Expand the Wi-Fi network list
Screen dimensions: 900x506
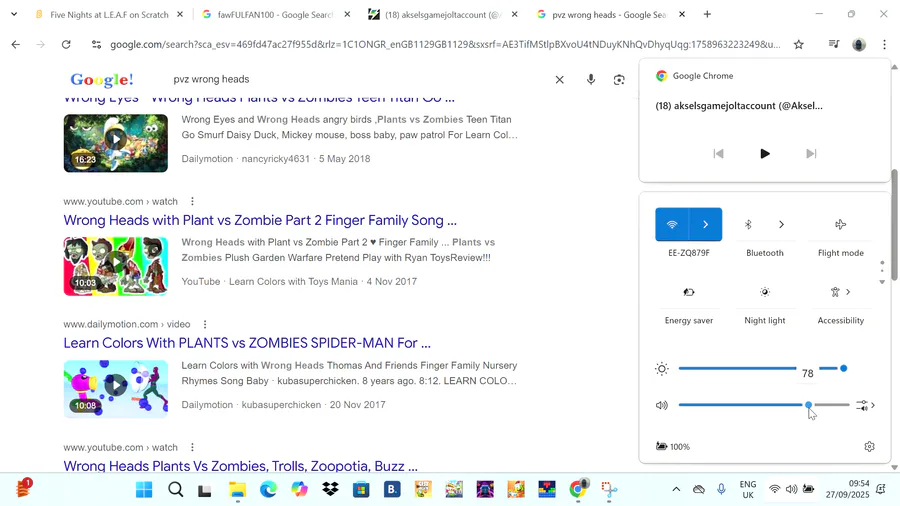(x=705, y=224)
